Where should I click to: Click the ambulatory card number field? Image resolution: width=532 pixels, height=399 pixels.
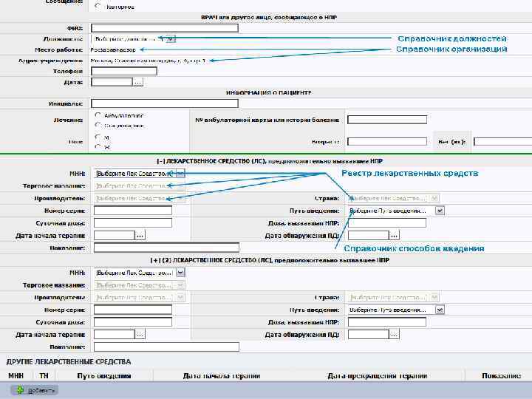387,120
